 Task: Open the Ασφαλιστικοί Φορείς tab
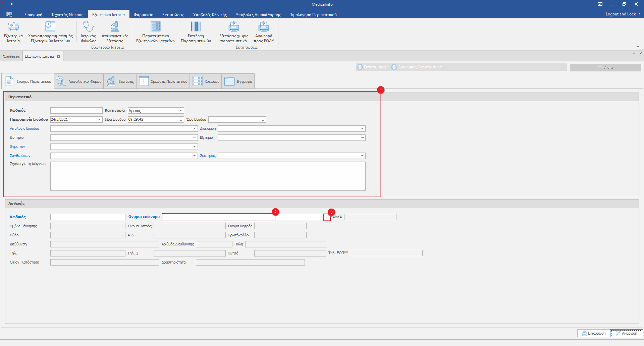click(x=79, y=81)
